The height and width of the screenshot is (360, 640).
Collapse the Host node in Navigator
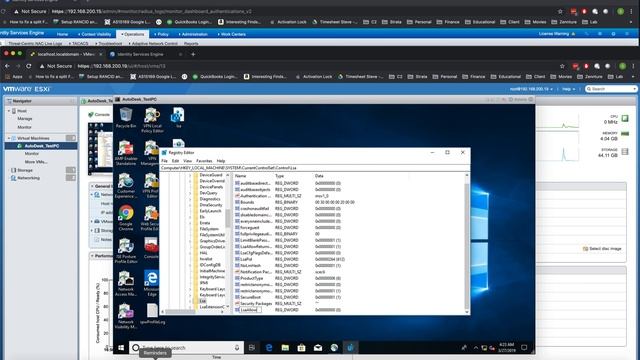click(9, 111)
